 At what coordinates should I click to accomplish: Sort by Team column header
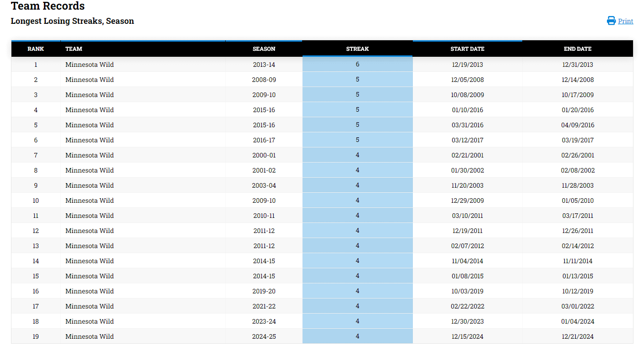74,49
